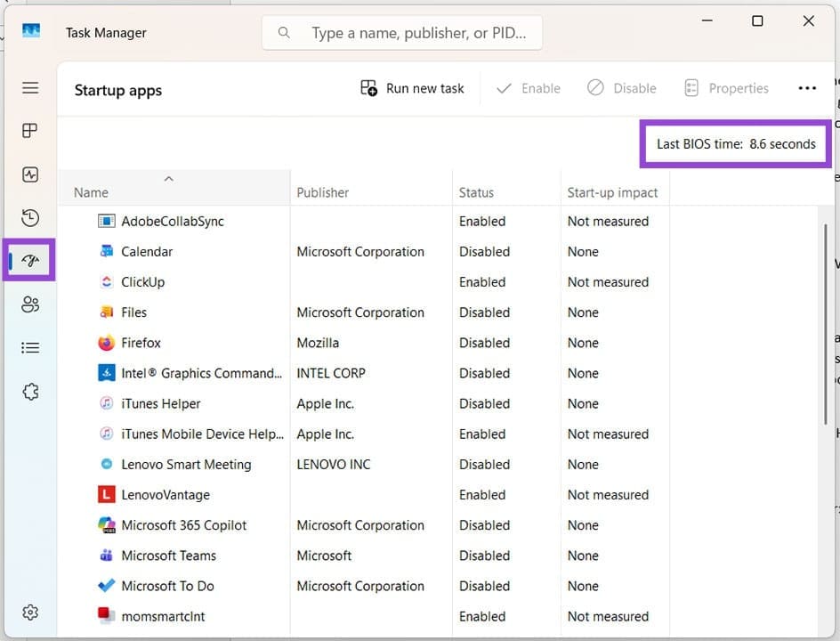
Task: Open the three-dot more options menu
Action: (807, 88)
